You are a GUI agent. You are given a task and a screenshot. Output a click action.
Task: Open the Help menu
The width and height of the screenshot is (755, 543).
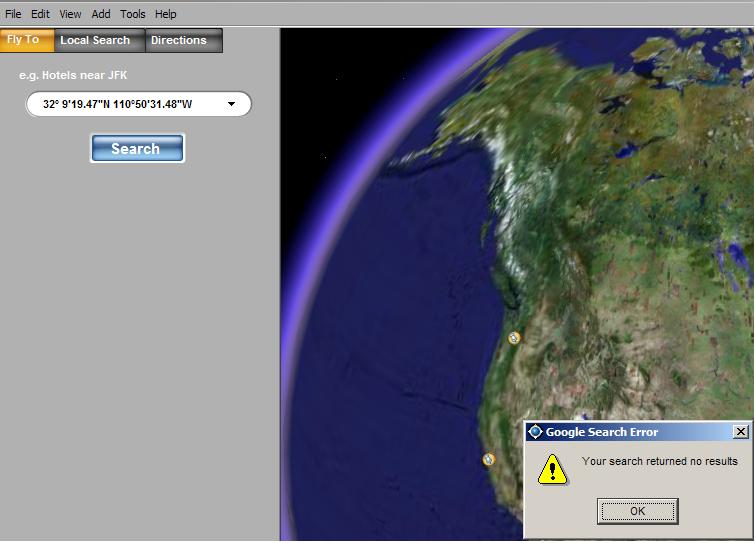tap(165, 14)
